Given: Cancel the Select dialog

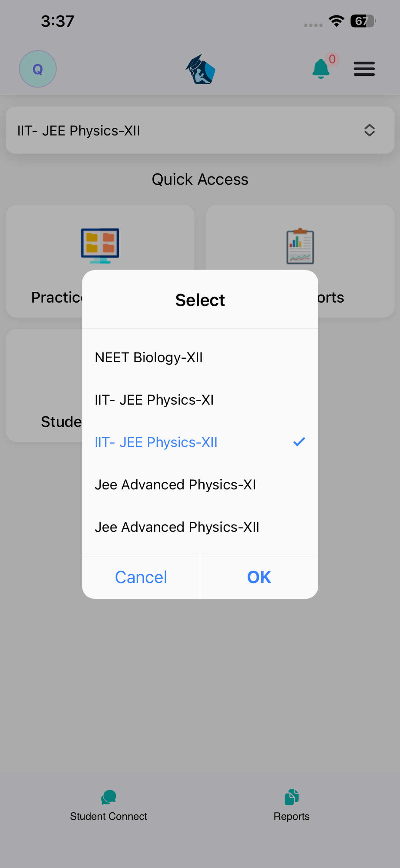Looking at the screenshot, I should pyautogui.click(x=141, y=577).
